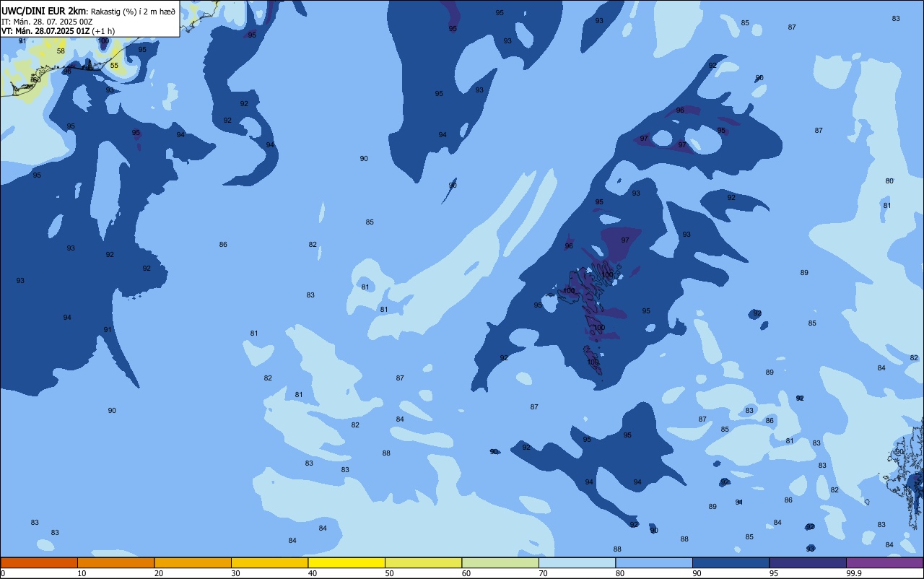This screenshot has width=924, height=579.
Task: Click the pale green 60–70 legend swatch
Action: coord(500,562)
